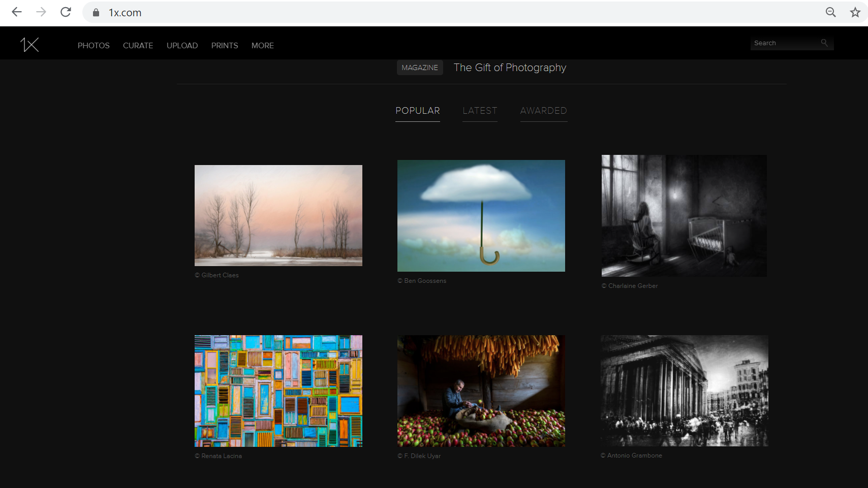Open the cloud umbrella photo
Viewport: 868px width, 488px height.
click(x=481, y=216)
